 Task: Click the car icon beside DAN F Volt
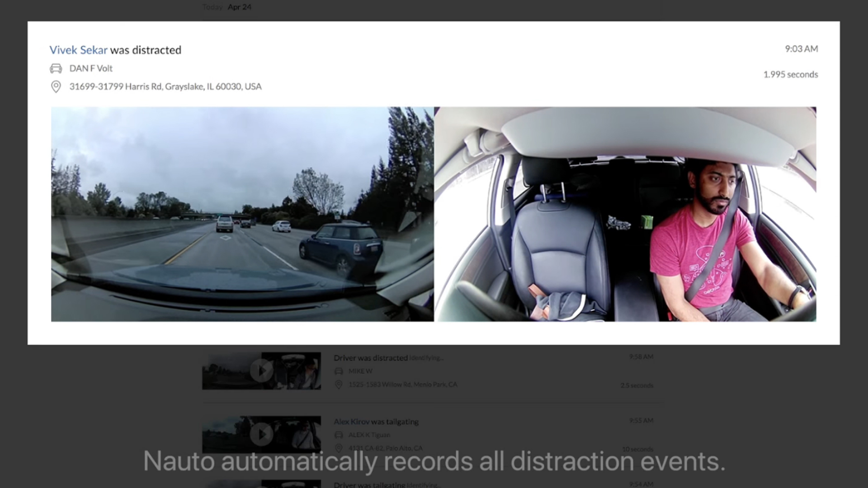tap(56, 69)
